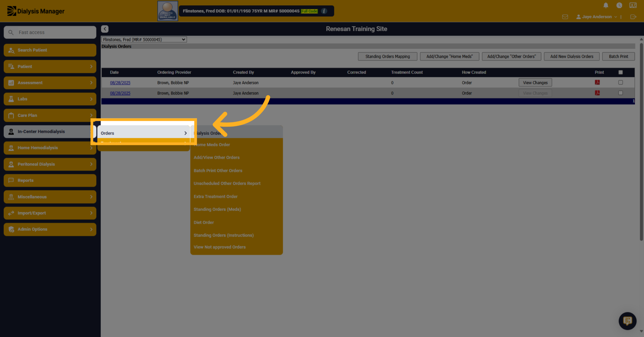
Task: Click the patient info icon in banner
Action: pos(324,11)
